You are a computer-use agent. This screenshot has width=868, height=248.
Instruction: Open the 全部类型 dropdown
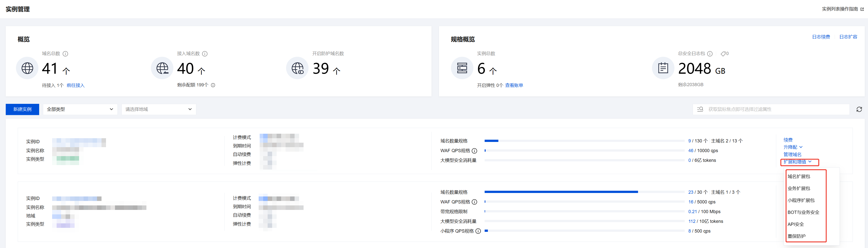coord(80,109)
